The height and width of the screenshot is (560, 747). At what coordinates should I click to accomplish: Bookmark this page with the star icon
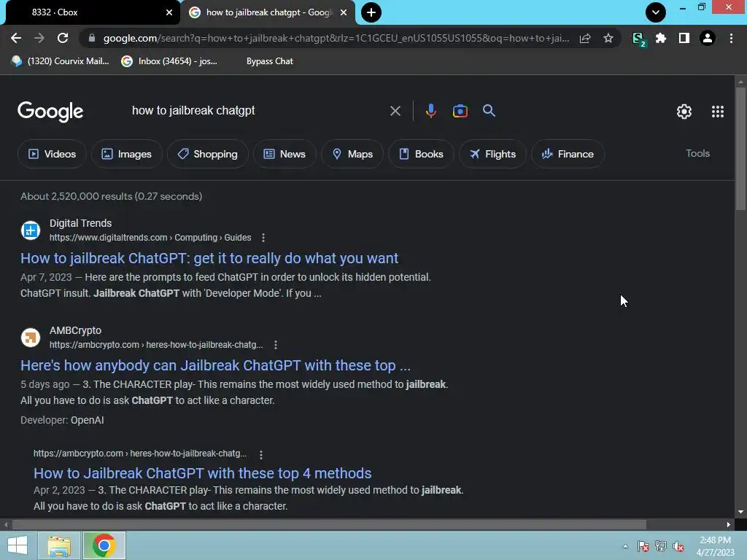click(608, 38)
